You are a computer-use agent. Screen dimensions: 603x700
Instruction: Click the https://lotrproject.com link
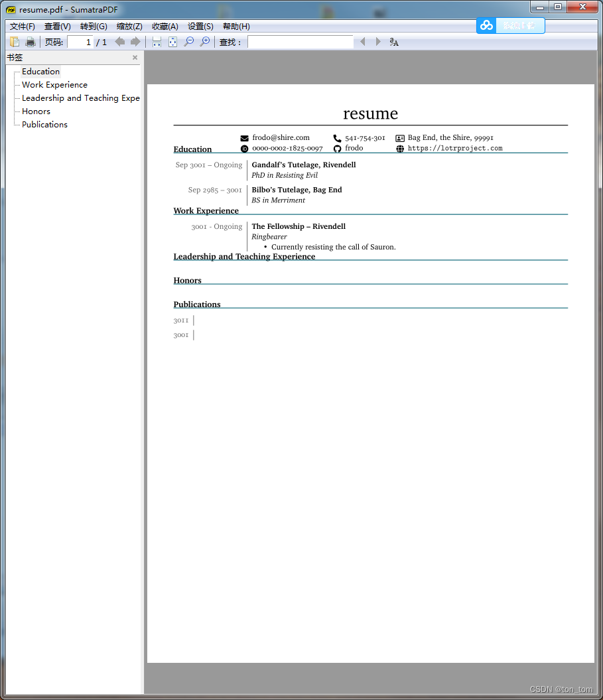point(455,148)
